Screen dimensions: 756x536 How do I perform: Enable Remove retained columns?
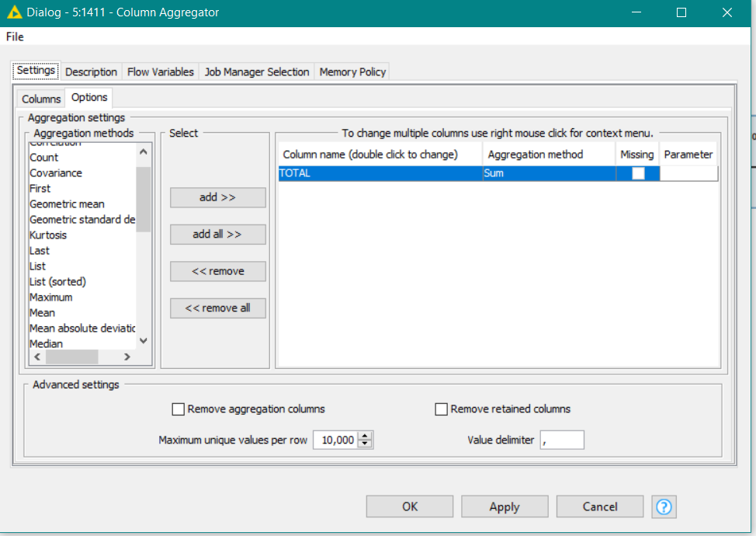click(x=441, y=409)
